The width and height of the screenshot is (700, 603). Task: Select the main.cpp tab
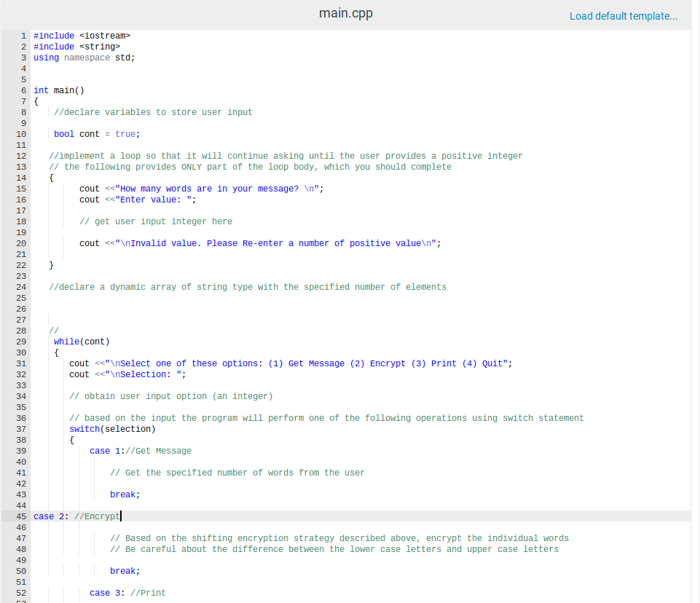[345, 12]
